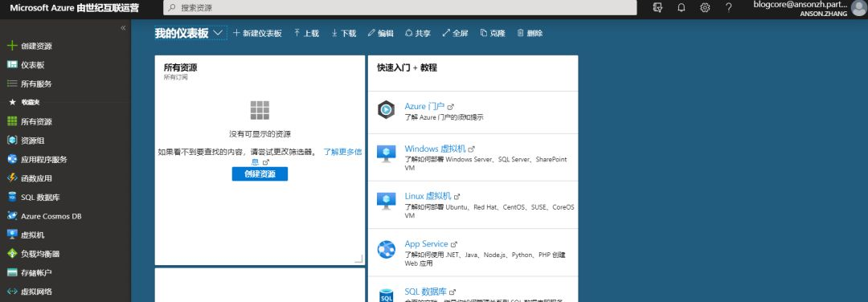This screenshot has width=868, height=302.
Task: Click the 存储帐户 sidebar icon
Action: point(12,273)
